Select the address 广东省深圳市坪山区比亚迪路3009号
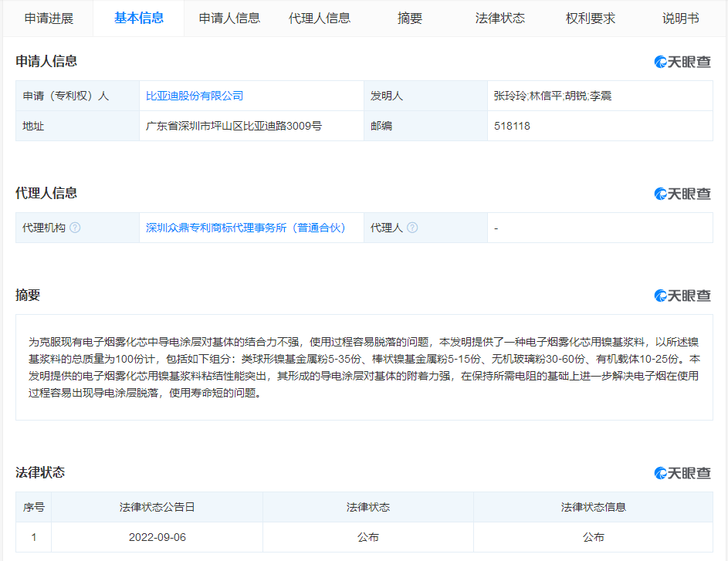This screenshot has width=728, height=561. pos(234,127)
